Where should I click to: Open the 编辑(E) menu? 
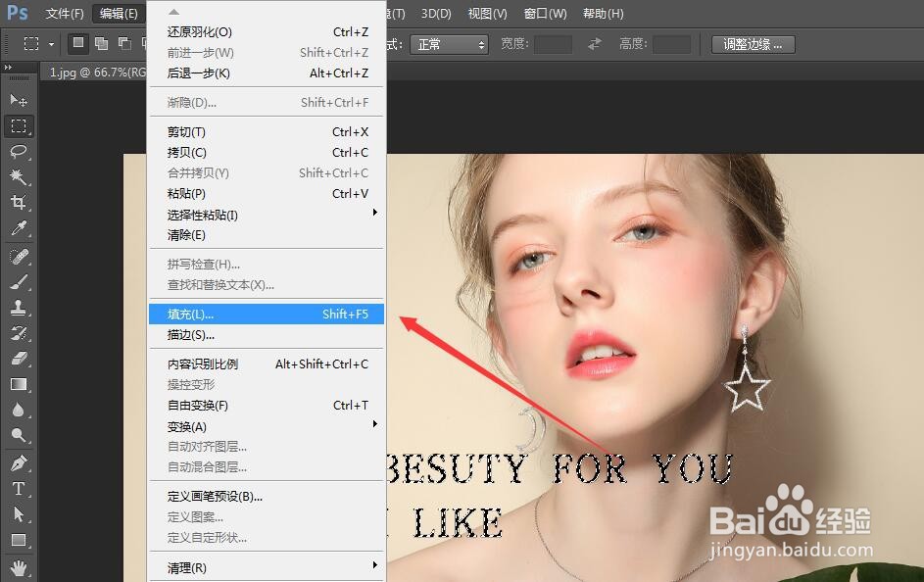tap(119, 13)
